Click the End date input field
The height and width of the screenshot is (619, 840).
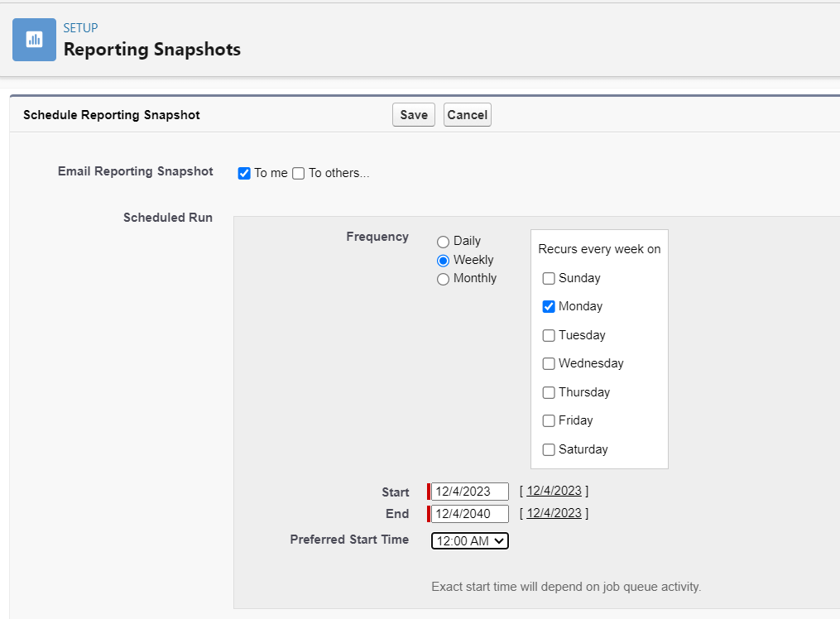[x=469, y=514]
